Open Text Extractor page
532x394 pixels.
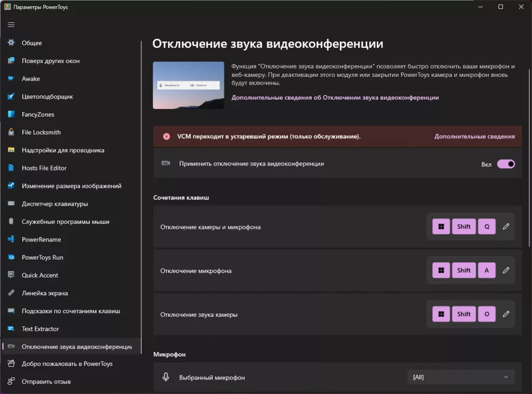(71, 329)
